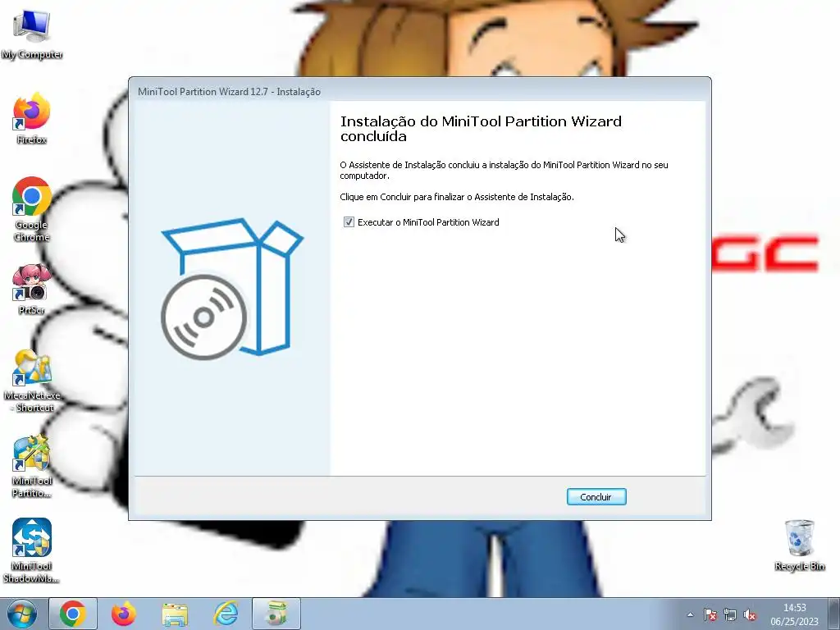Click the installer taskbar icon
The image size is (840, 630).
(x=276, y=614)
